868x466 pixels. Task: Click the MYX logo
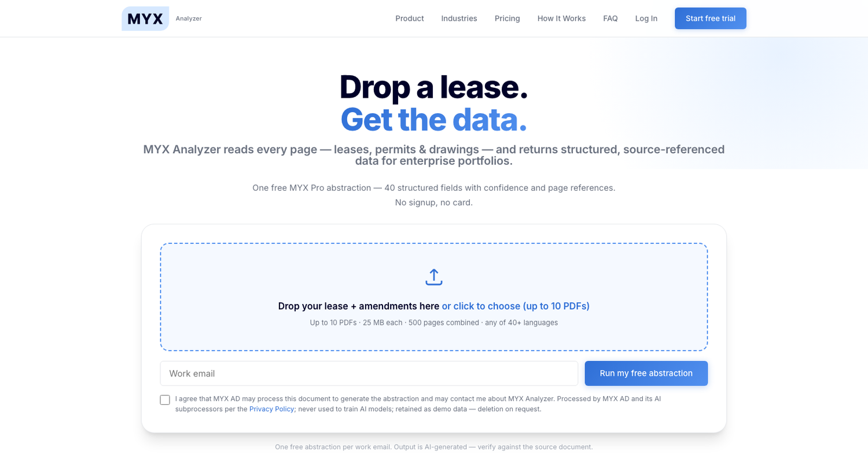tap(145, 19)
